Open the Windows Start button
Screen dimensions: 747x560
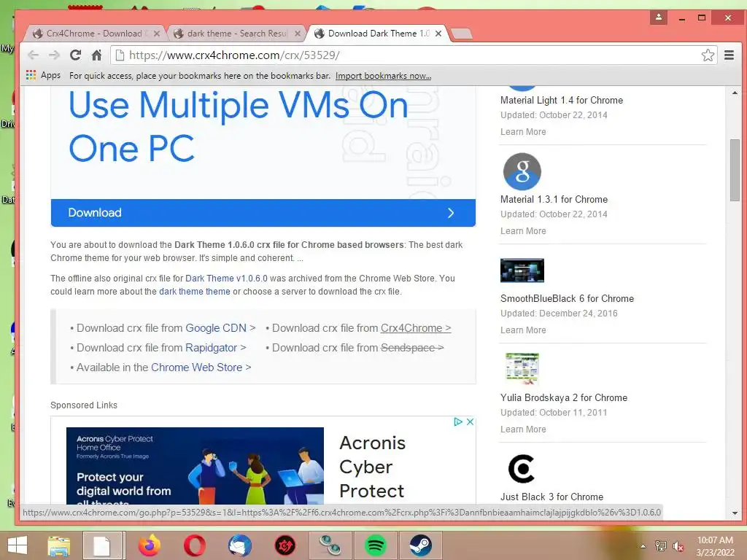(x=18, y=545)
